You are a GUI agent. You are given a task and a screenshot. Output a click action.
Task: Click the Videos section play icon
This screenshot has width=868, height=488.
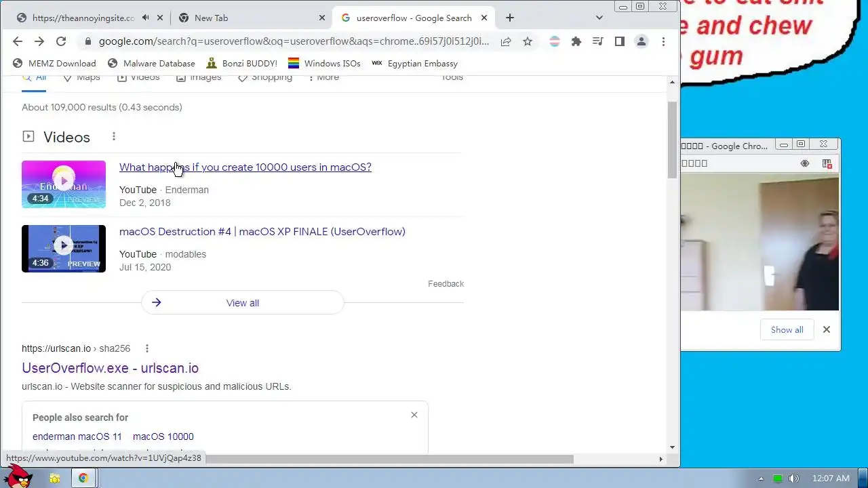28,137
